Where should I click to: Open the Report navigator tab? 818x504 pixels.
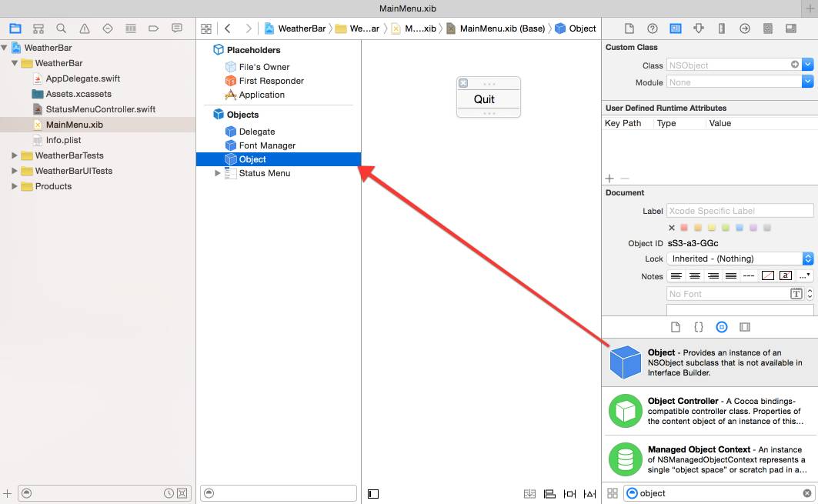point(177,28)
